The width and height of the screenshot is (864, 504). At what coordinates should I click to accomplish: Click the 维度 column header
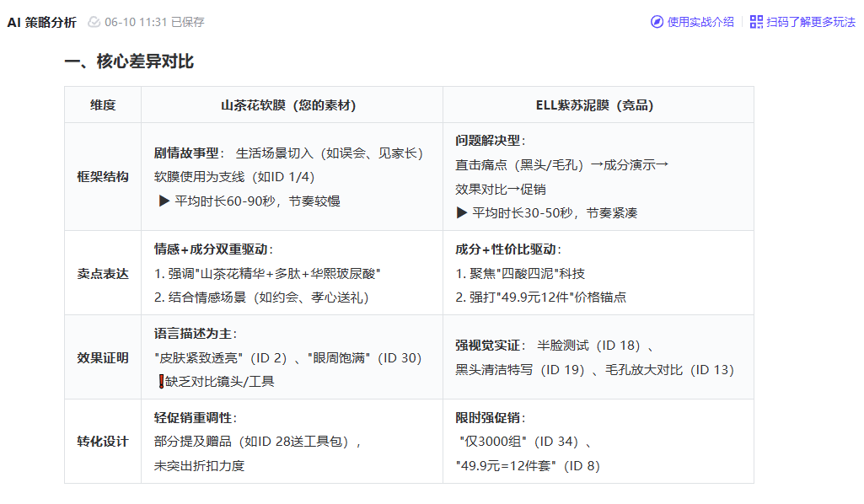click(x=103, y=105)
